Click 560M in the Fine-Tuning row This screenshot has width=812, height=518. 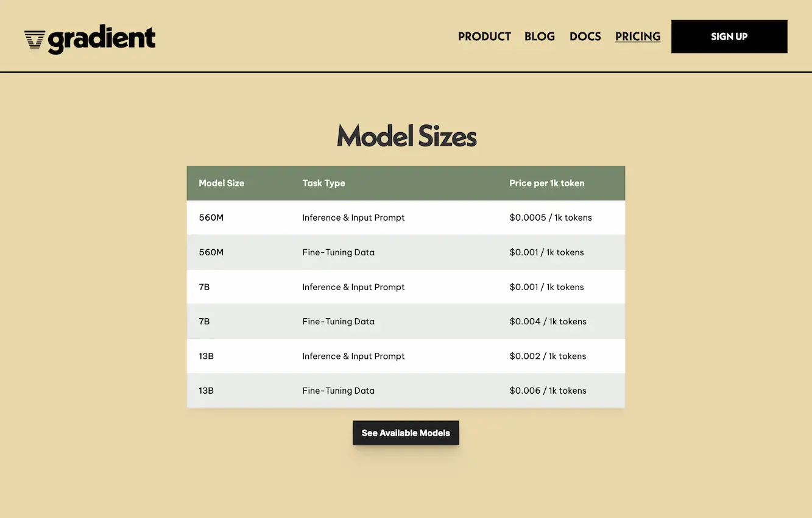click(x=211, y=252)
